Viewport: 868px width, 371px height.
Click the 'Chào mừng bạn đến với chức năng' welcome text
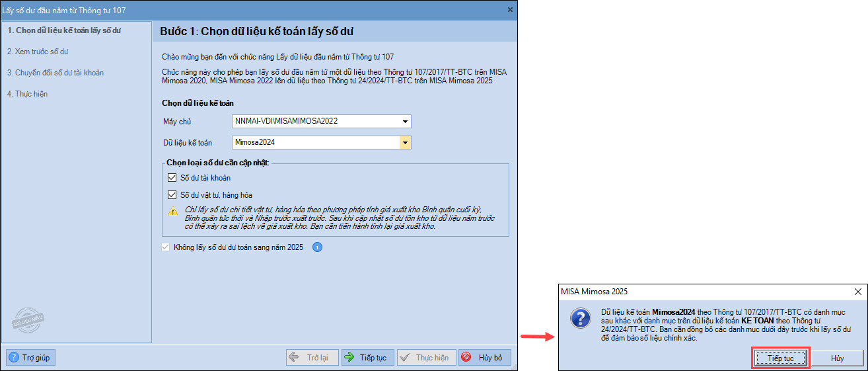pos(277,57)
